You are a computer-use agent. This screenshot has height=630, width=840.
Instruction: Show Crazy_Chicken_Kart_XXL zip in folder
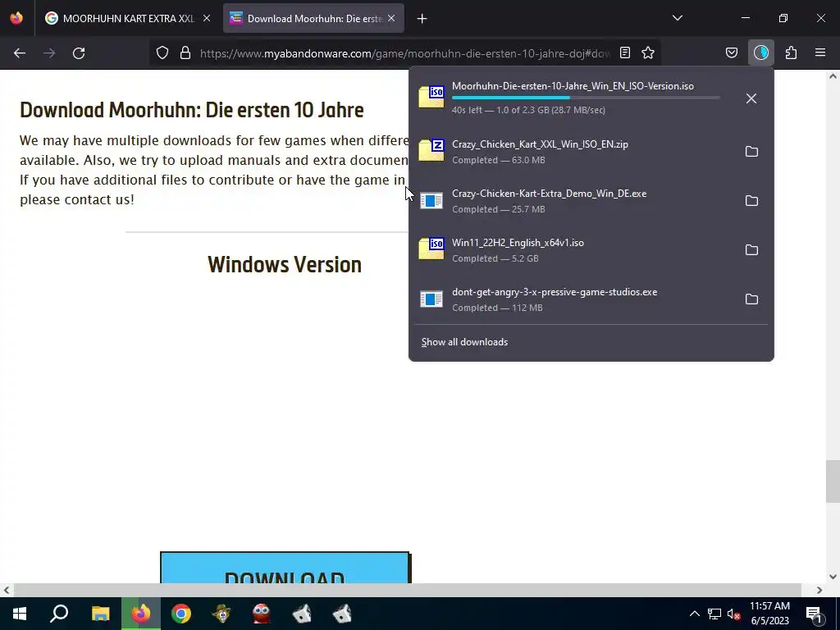coord(751,152)
